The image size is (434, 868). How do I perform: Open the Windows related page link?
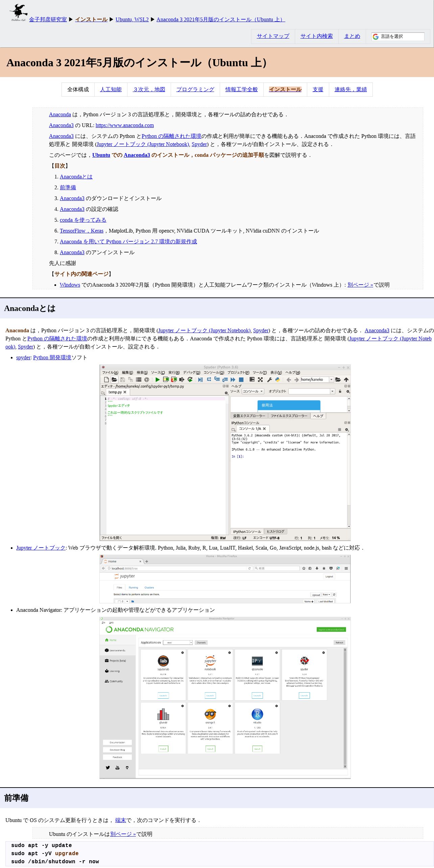click(x=70, y=285)
